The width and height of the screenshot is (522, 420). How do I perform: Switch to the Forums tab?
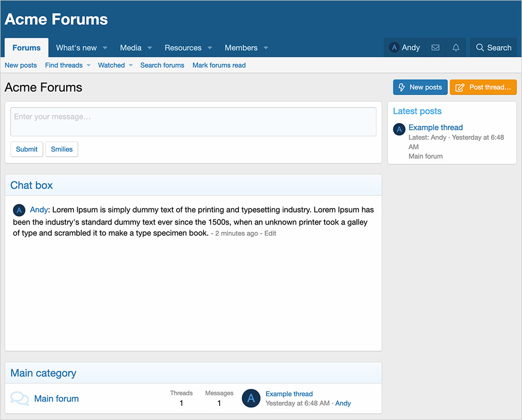(x=26, y=48)
